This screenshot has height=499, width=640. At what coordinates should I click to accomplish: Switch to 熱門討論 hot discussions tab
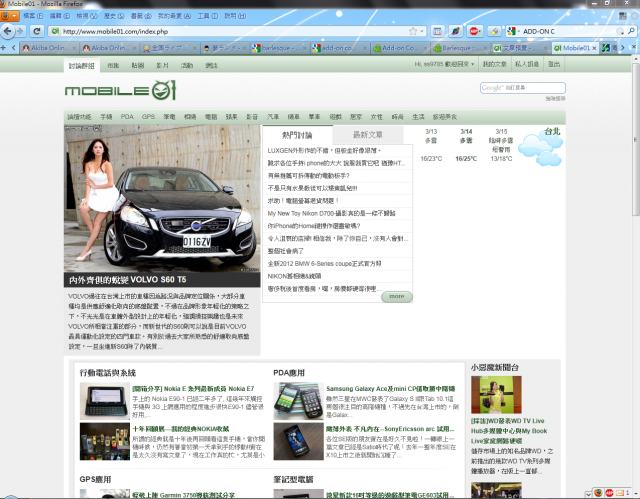click(297, 135)
